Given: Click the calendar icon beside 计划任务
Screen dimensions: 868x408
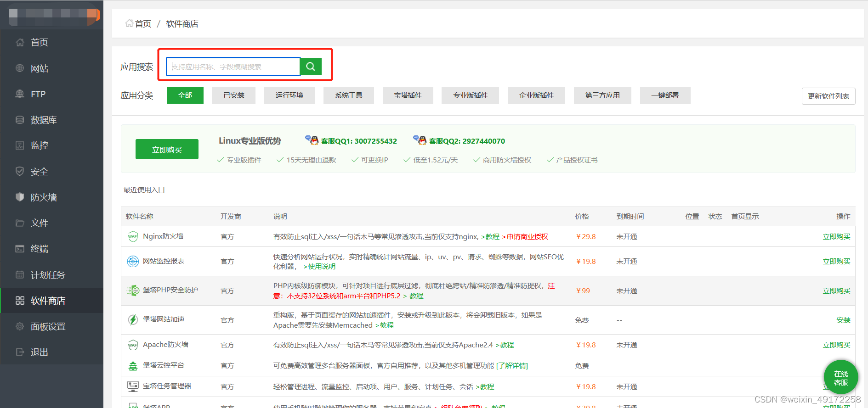Looking at the screenshot, I should pyautogui.click(x=20, y=274).
